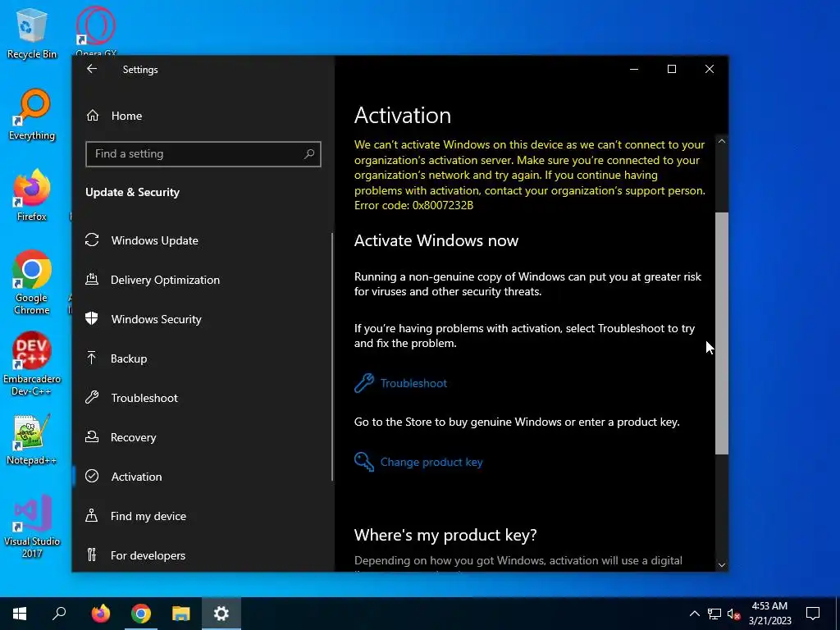The image size is (840, 630).
Task: Click the taskbar search icon
Action: pyautogui.click(x=59, y=614)
